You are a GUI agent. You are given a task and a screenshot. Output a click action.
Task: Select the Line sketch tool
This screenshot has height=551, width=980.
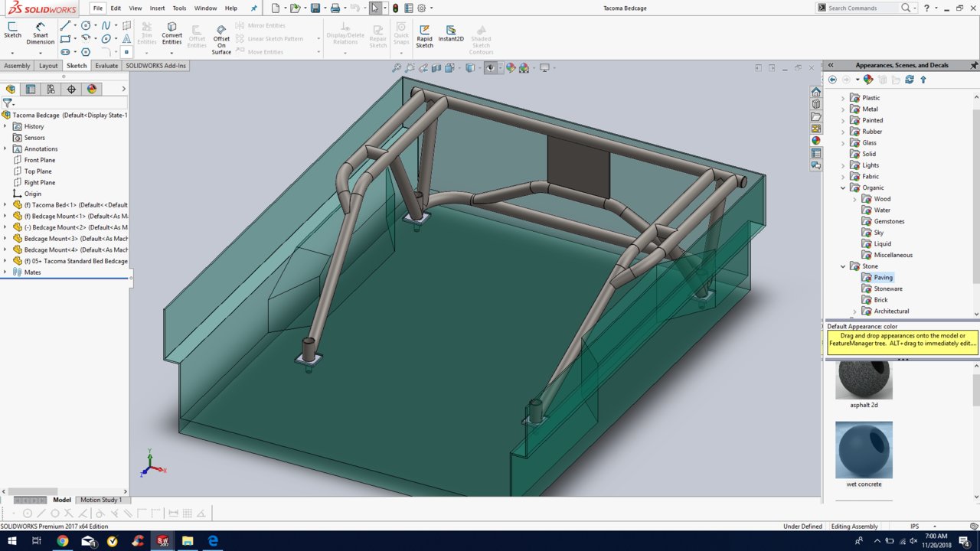pyautogui.click(x=65, y=25)
